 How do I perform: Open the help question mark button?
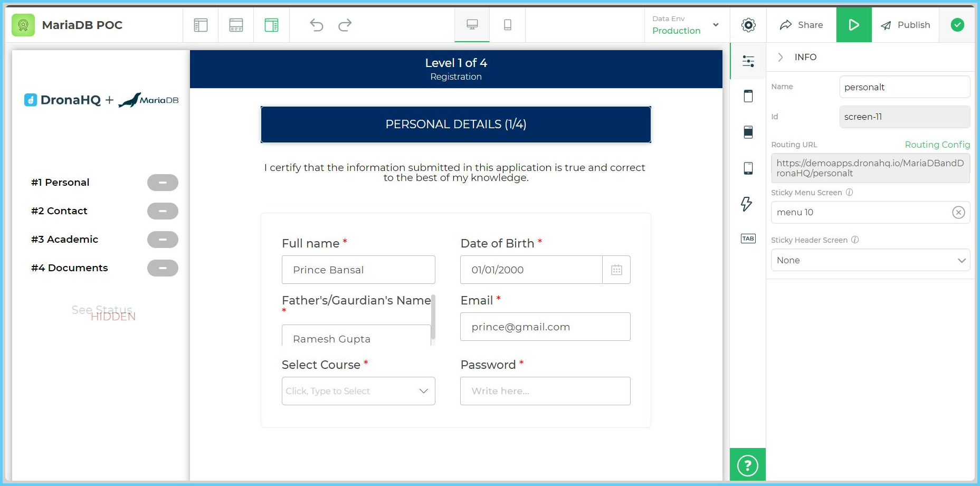point(747,465)
